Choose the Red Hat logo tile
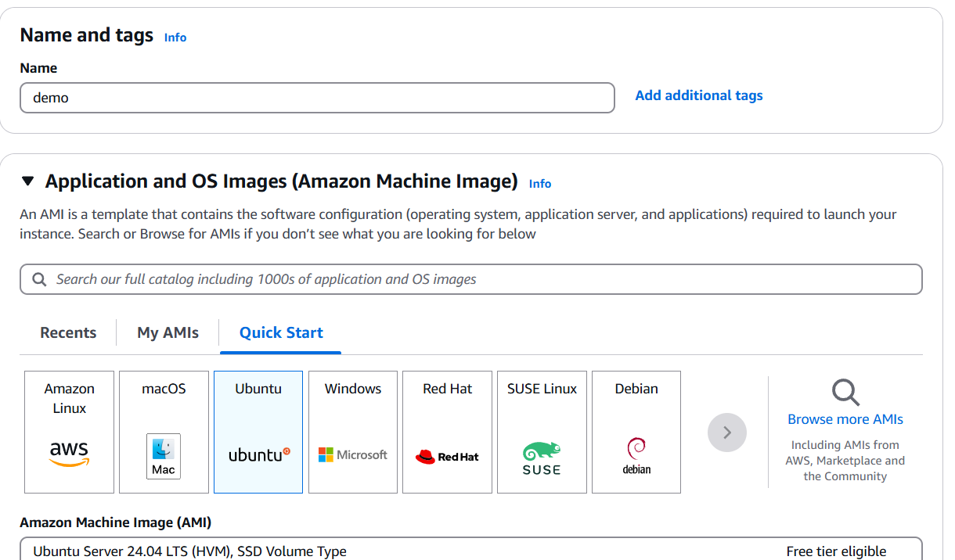This screenshot has width=955, height=560. coord(447,432)
